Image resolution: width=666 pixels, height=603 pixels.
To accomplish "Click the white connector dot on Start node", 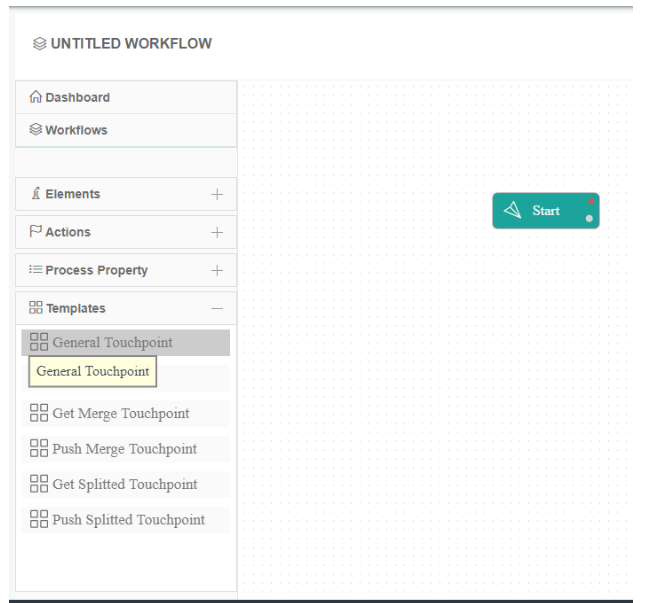I will [x=590, y=218].
